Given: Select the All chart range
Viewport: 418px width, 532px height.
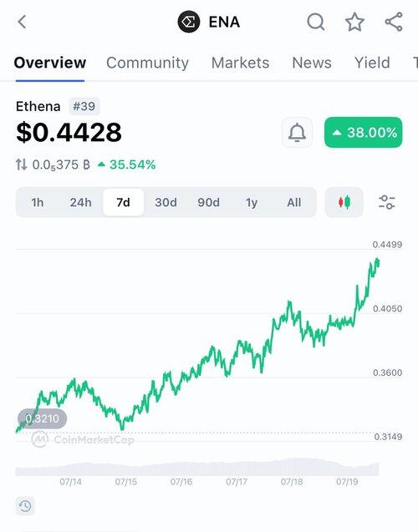Looking at the screenshot, I should coord(294,203).
